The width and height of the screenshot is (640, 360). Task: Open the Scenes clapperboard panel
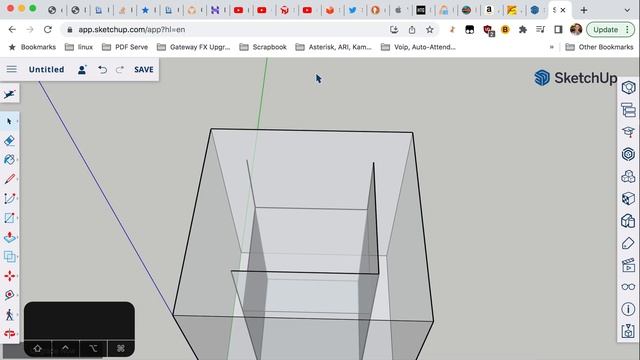(x=629, y=265)
